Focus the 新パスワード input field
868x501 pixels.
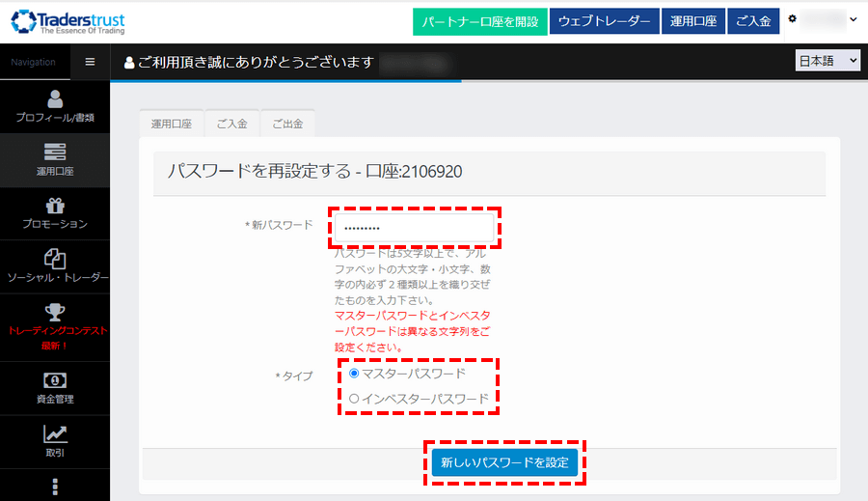point(414,227)
